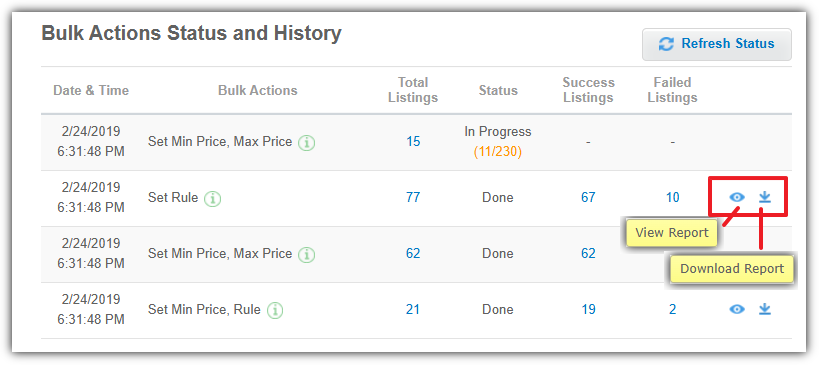Download report for the Set Rule row
The height and width of the screenshot is (365, 819).
click(x=765, y=197)
